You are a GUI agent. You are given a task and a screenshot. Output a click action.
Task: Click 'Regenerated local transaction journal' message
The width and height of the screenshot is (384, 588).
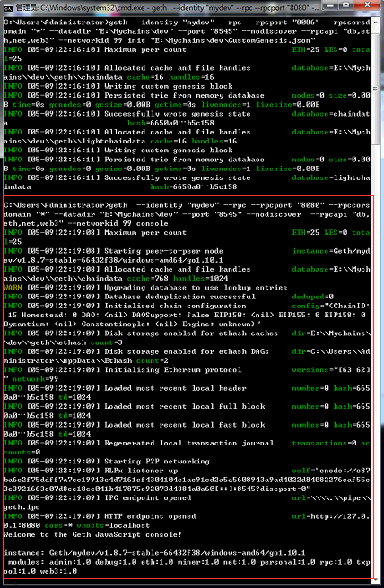(188, 444)
